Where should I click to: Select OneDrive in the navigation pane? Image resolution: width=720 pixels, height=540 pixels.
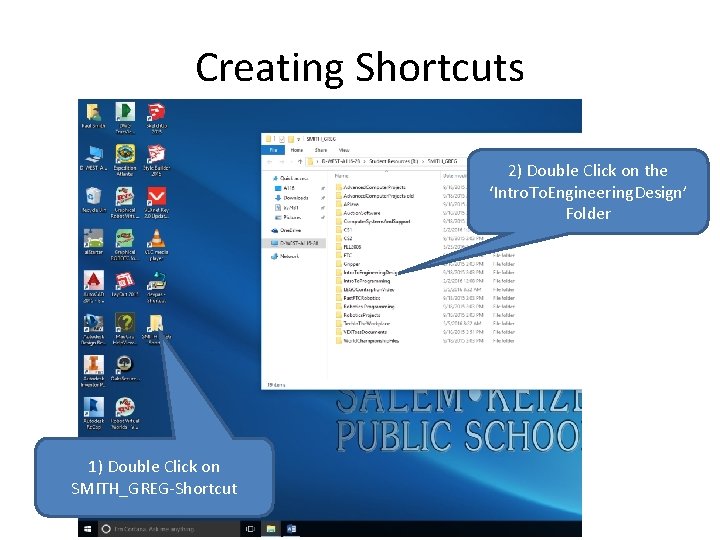(287, 231)
